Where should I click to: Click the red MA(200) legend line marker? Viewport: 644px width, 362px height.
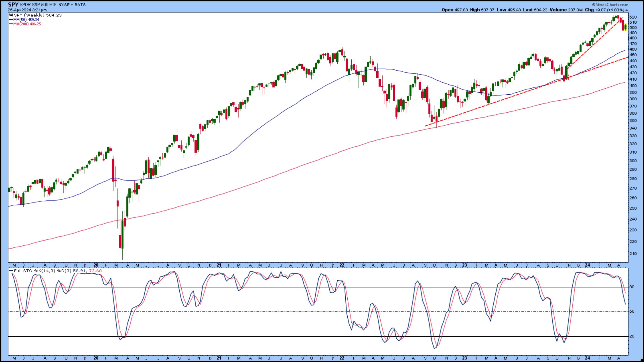(11, 24)
